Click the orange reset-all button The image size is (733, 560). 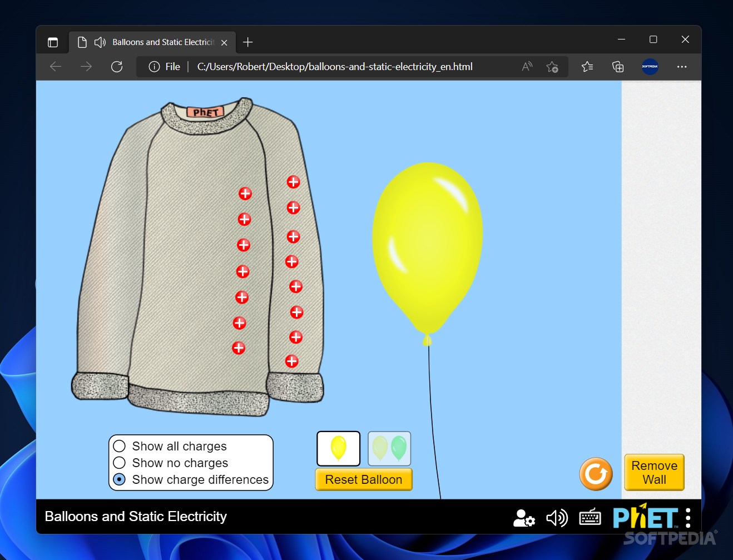(596, 474)
